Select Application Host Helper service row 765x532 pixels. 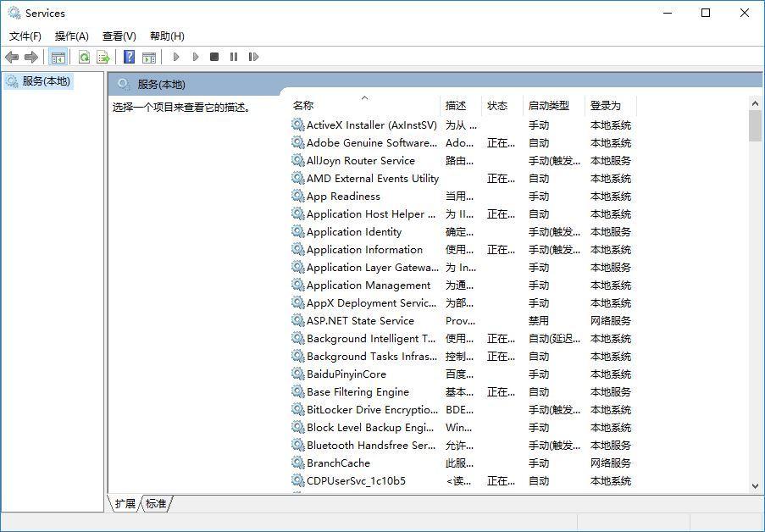tap(463, 213)
